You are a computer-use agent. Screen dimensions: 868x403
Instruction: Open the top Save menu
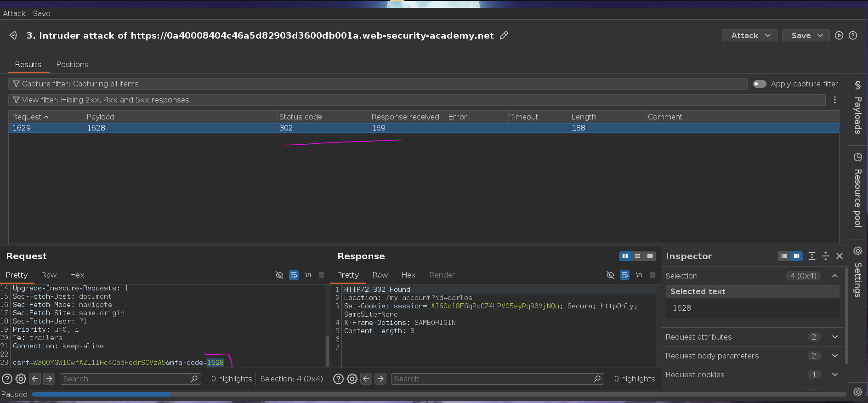tap(41, 13)
